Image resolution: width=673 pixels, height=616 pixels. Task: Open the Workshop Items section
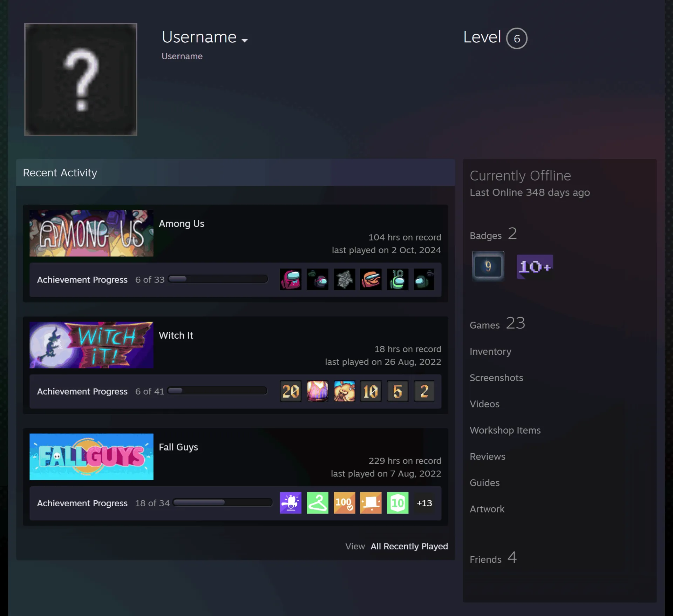click(505, 431)
